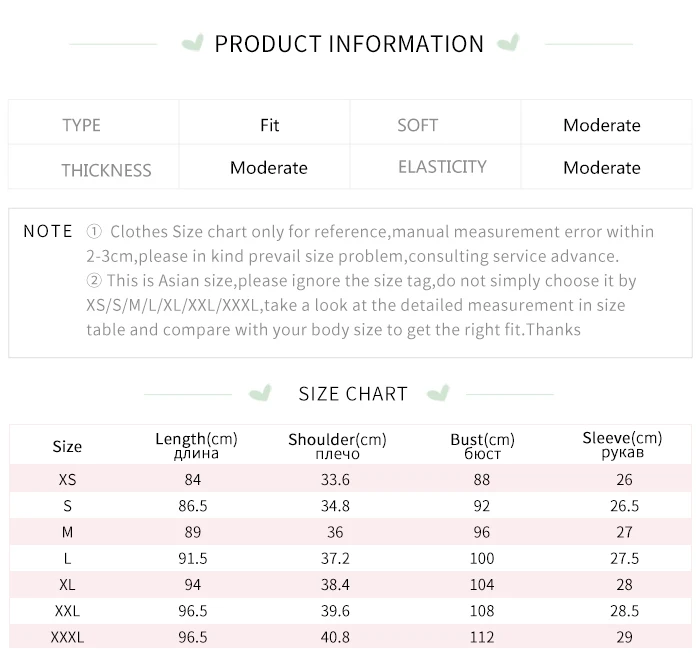Viewport: 700px width, 653px height.
Task: Click the circled number one in NOTE
Action: [x=94, y=231]
